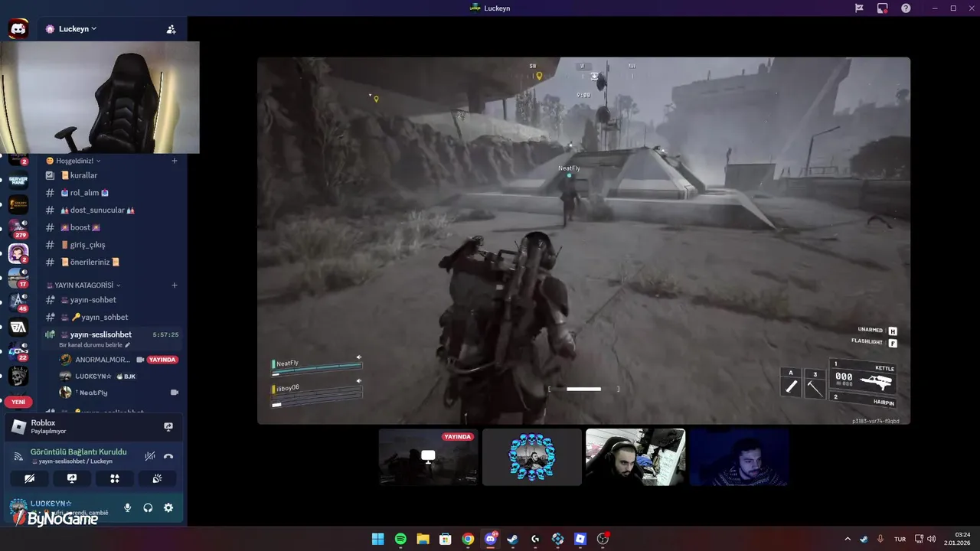Open the skull server icon

[18, 376]
